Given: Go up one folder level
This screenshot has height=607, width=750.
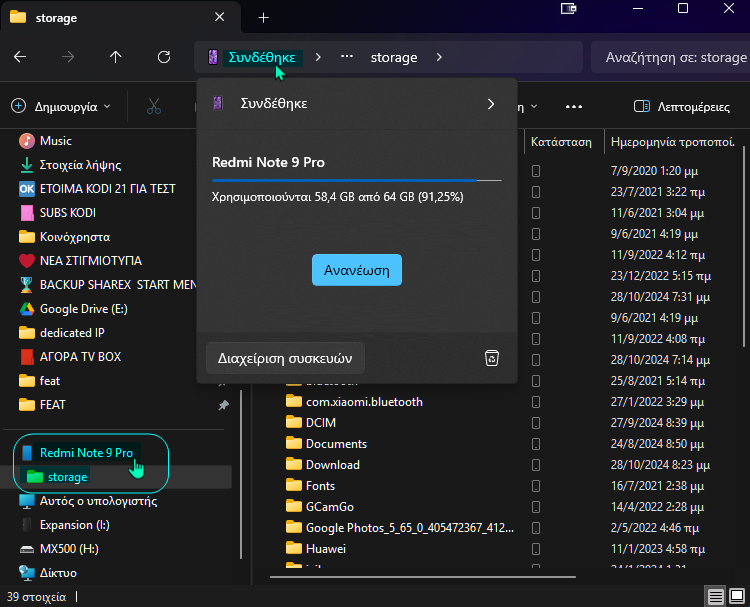Looking at the screenshot, I should coord(115,57).
